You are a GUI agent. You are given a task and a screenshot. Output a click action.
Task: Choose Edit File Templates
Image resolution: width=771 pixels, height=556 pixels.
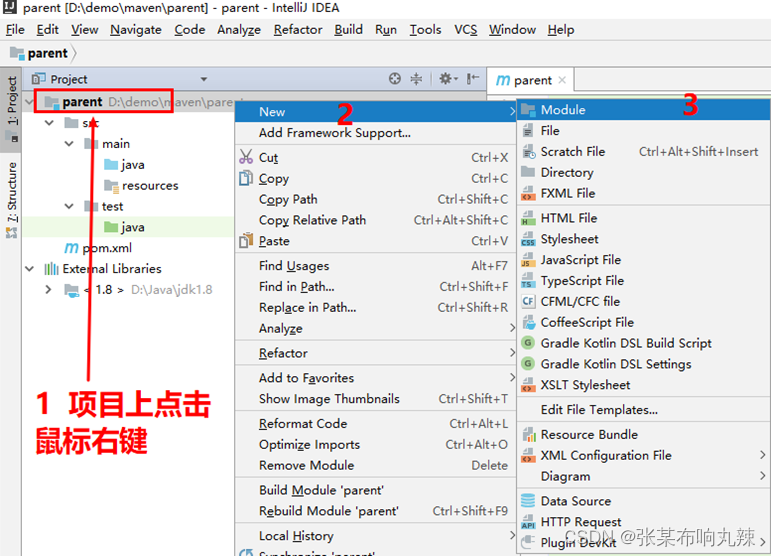point(643,410)
